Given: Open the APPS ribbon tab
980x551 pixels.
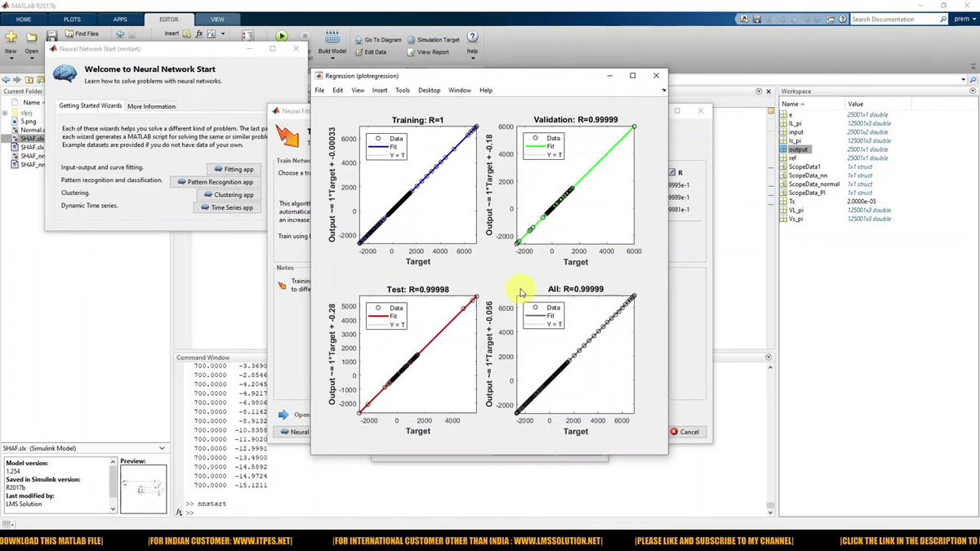Looking at the screenshot, I should [120, 19].
